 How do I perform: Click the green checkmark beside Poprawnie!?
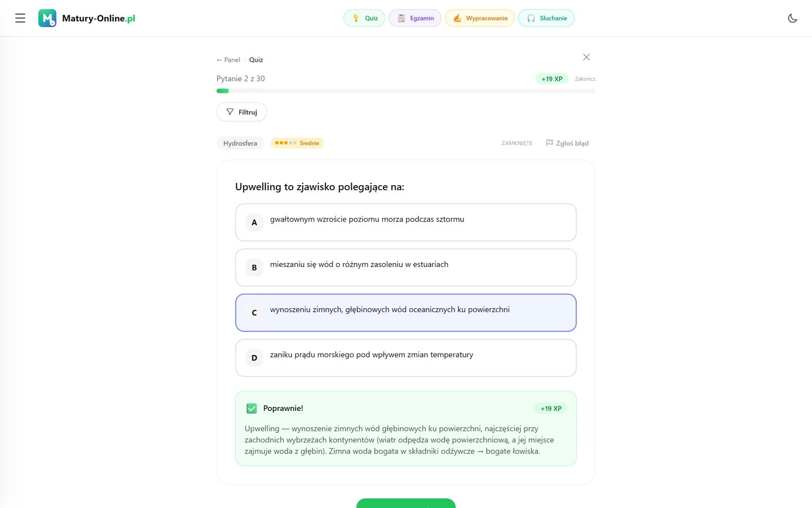tap(251, 408)
